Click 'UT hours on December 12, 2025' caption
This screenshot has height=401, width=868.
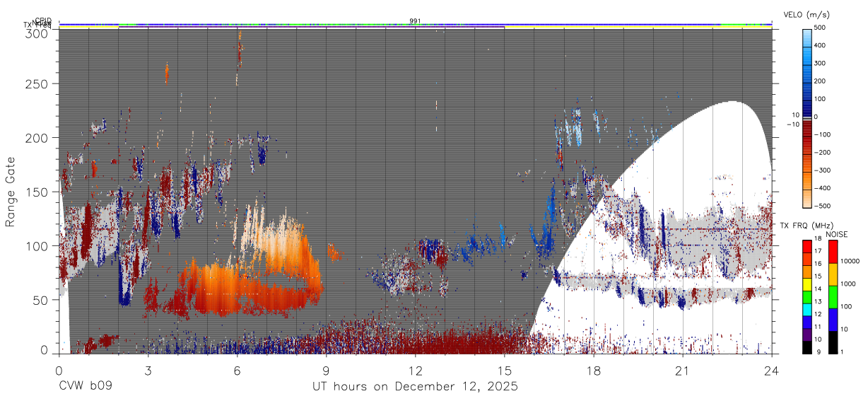click(415, 386)
